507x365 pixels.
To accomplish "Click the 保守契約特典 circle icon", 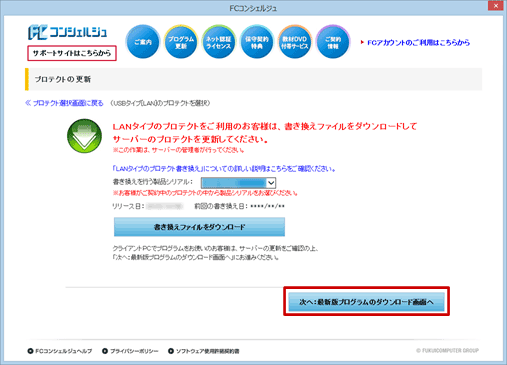I will point(257,42).
